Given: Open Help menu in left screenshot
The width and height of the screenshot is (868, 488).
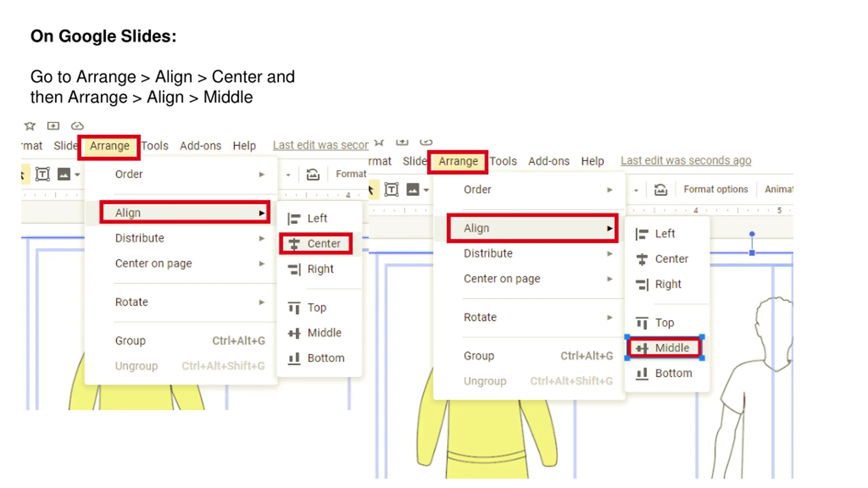Looking at the screenshot, I should pos(244,146).
